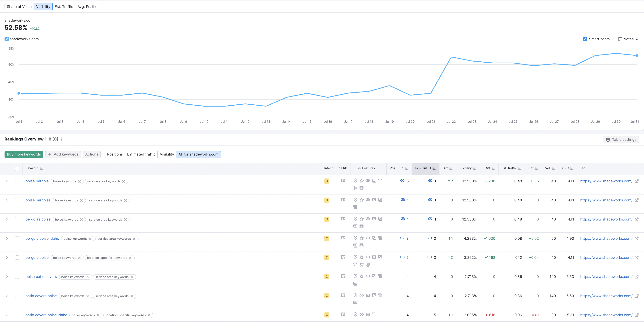Open patio covers boise idaho external link icon
The width and height of the screenshot is (644, 323).
click(637, 315)
